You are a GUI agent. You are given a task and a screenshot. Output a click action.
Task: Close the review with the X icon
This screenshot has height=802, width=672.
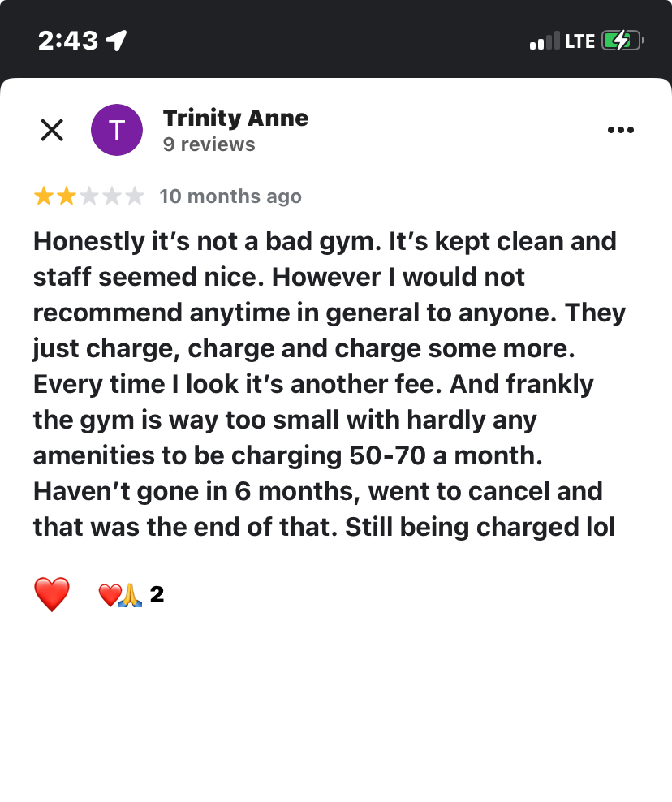coord(52,130)
